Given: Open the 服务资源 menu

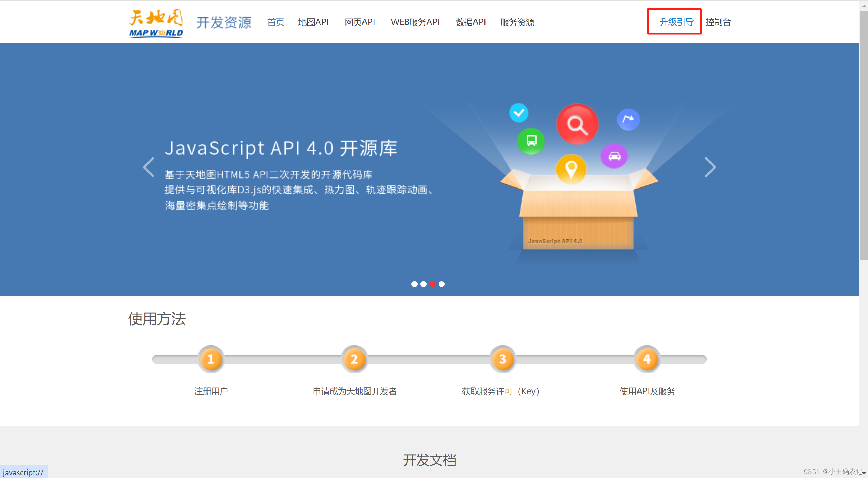Looking at the screenshot, I should tap(517, 22).
